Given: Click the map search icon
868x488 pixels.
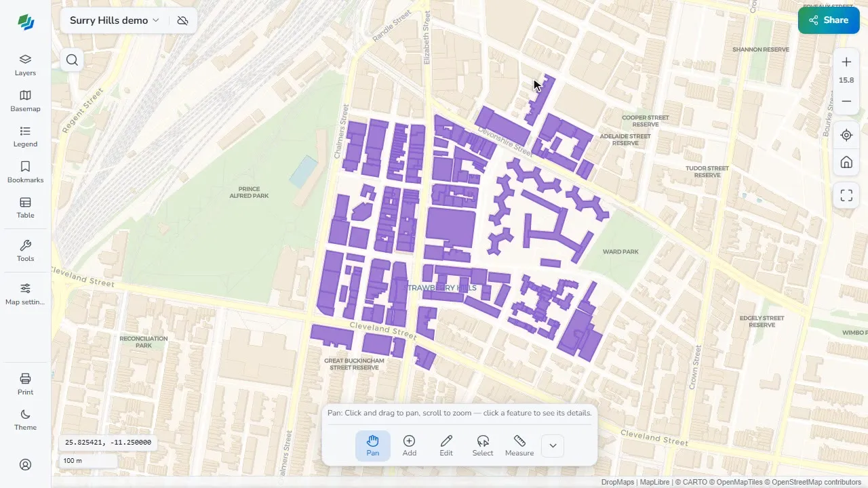Looking at the screenshot, I should point(72,60).
